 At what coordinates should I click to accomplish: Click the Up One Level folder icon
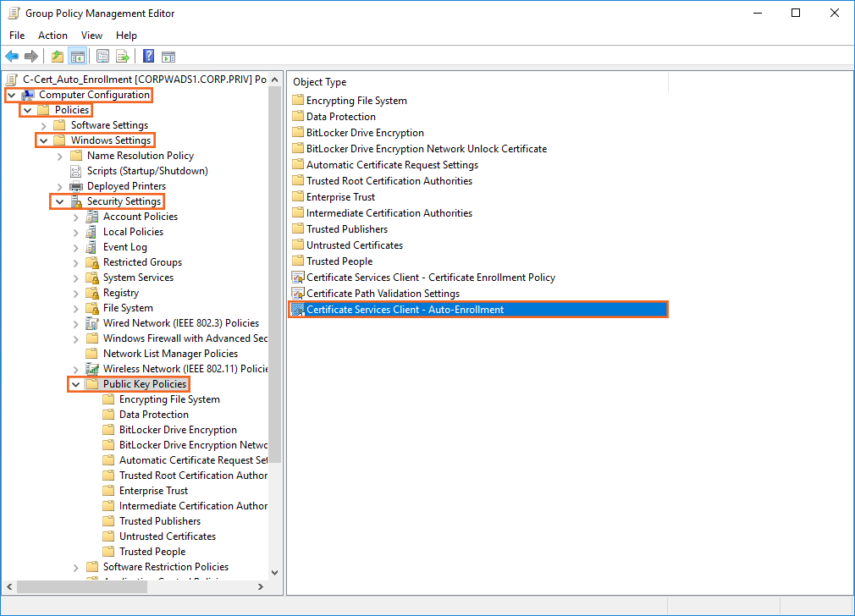(x=58, y=57)
